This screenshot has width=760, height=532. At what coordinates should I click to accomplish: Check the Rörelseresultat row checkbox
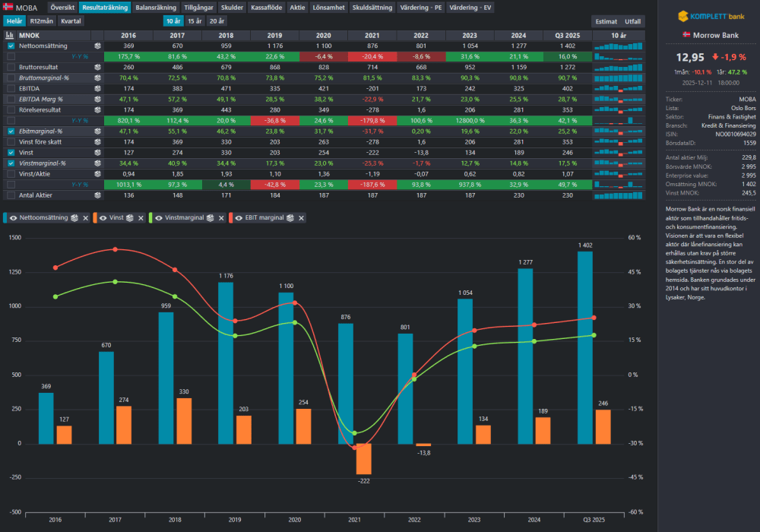click(11, 110)
